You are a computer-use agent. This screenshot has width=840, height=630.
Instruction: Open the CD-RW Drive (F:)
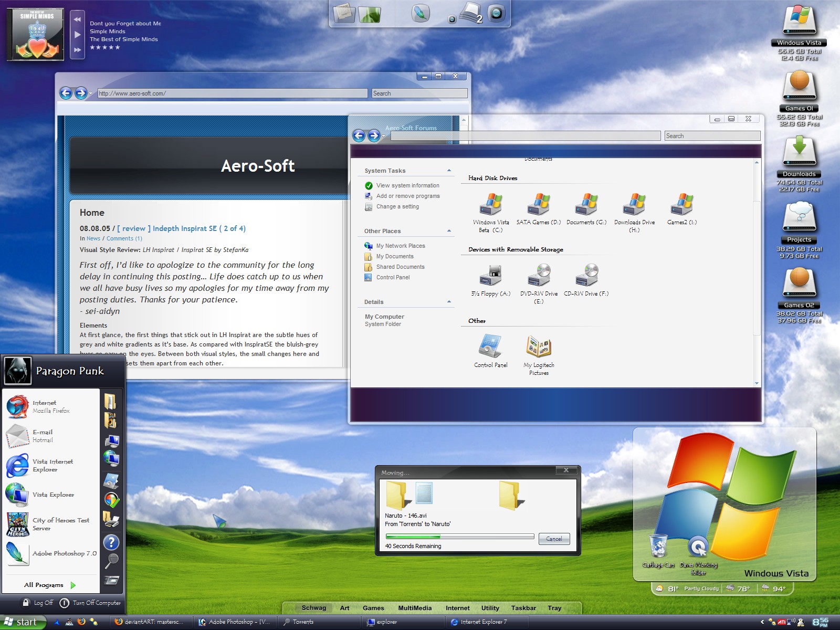pos(586,280)
